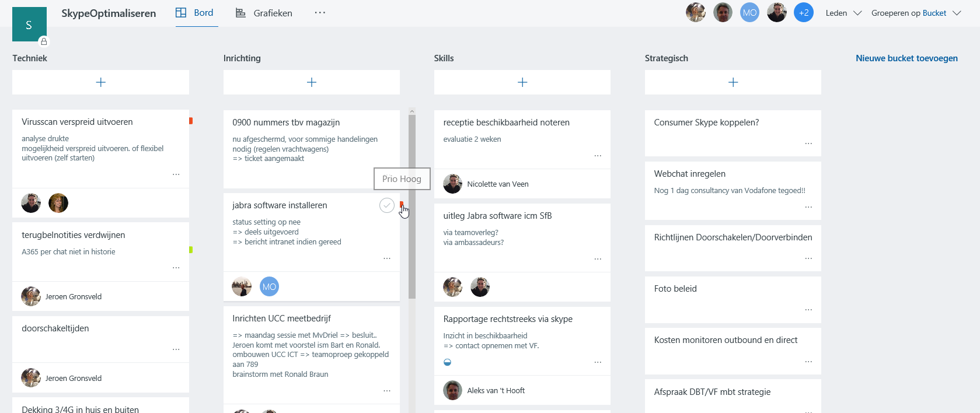Click the second member avatar in header
980x413 pixels.
coord(723,12)
